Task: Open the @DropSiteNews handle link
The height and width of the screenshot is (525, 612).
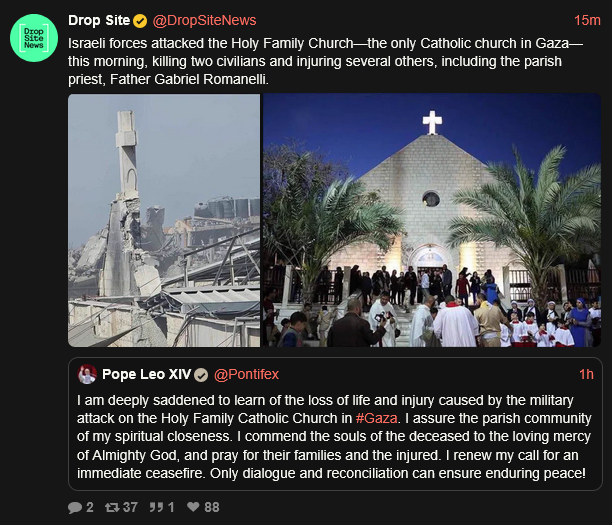Action: tap(204, 20)
